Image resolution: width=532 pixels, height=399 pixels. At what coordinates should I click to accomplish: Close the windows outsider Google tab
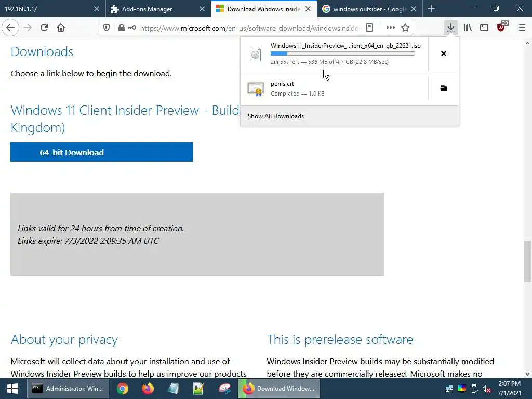pyautogui.click(x=413, y=9)
